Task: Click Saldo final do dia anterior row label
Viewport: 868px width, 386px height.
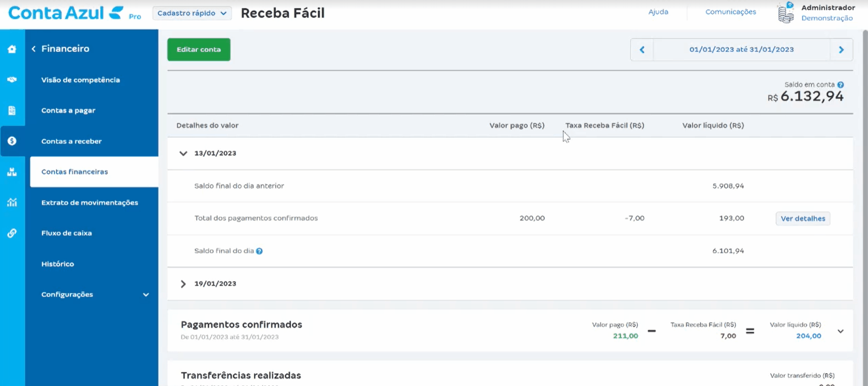Action: pyautogui.click(x=239, y=186)
